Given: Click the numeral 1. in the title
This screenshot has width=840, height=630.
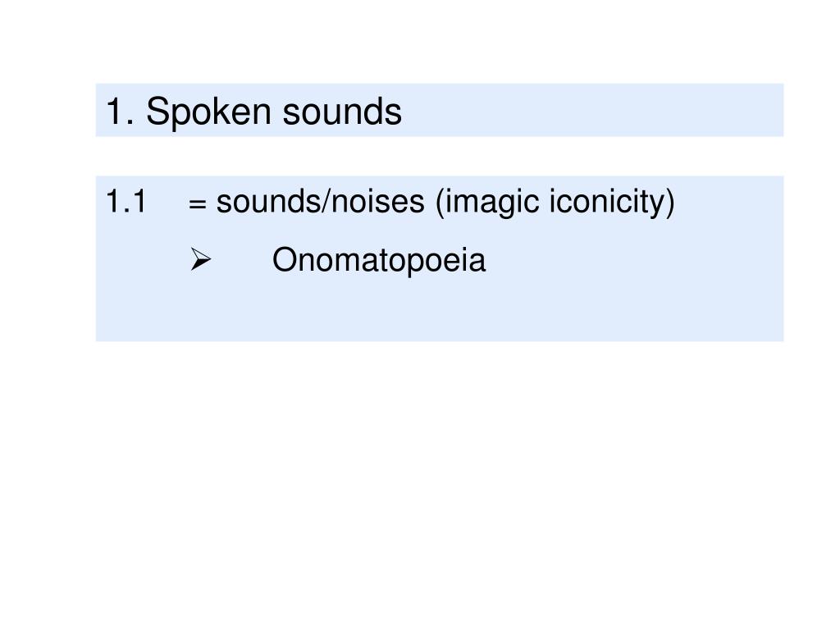Looking at the screenshot, I should point(120,112).
